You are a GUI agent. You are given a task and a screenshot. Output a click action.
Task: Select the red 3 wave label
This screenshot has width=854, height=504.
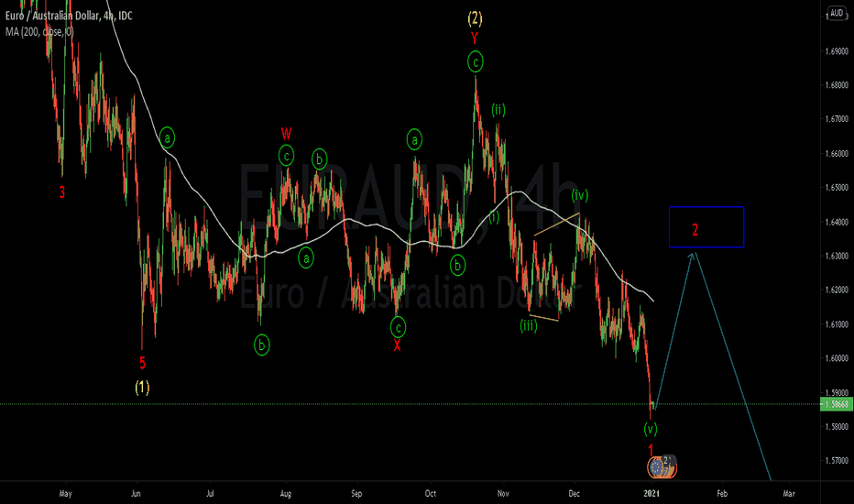[62, 192]
